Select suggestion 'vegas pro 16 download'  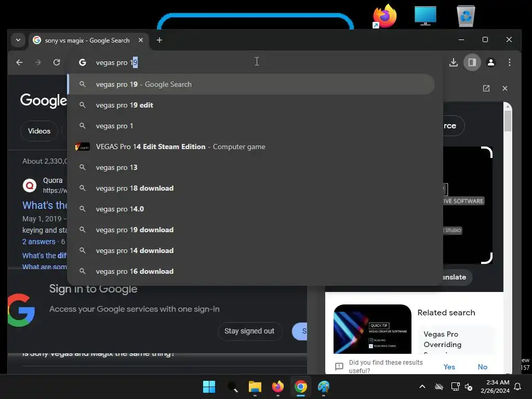(251, 271)
